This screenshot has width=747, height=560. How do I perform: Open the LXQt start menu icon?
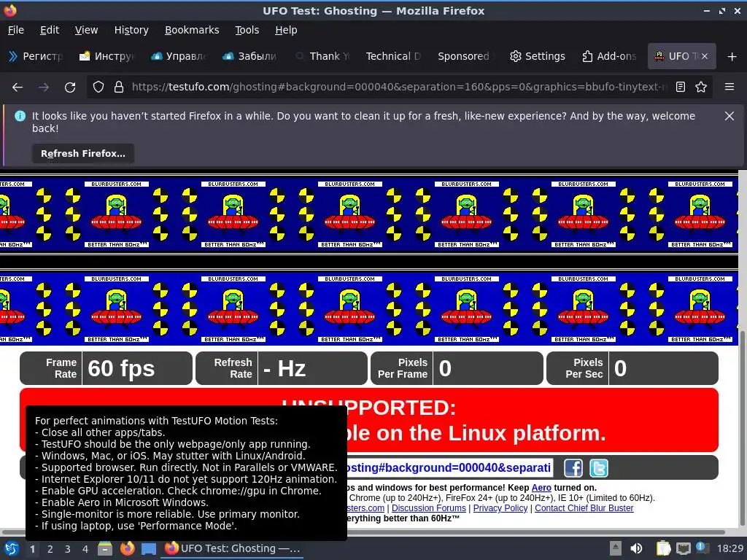(11, 549)
